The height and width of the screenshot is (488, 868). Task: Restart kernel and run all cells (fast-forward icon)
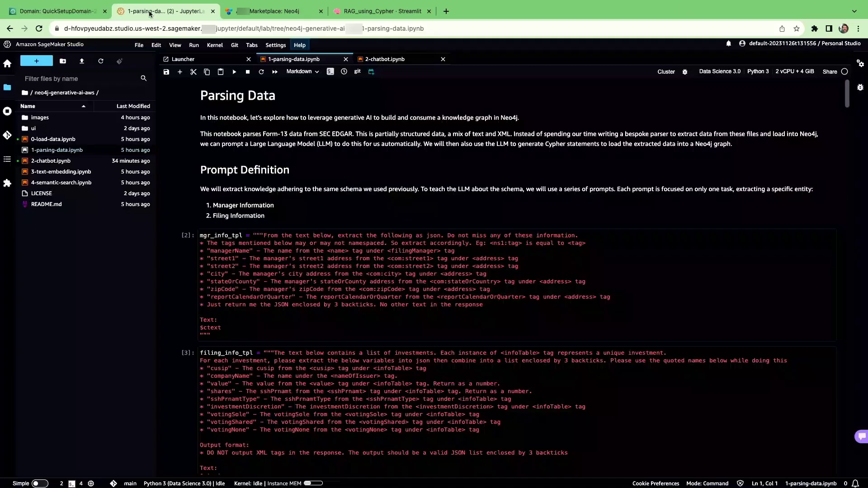(x=274, y=72)
